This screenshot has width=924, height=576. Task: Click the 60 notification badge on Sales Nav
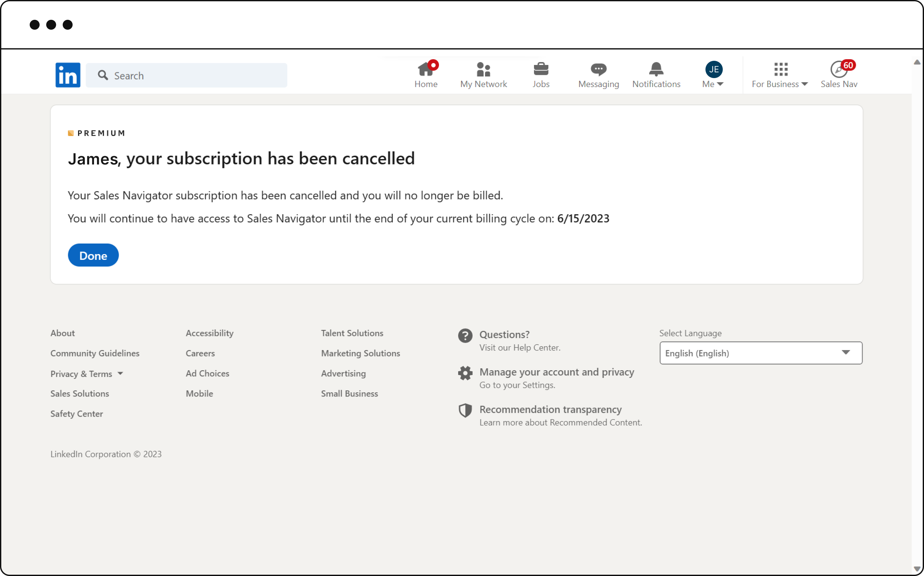848,65
